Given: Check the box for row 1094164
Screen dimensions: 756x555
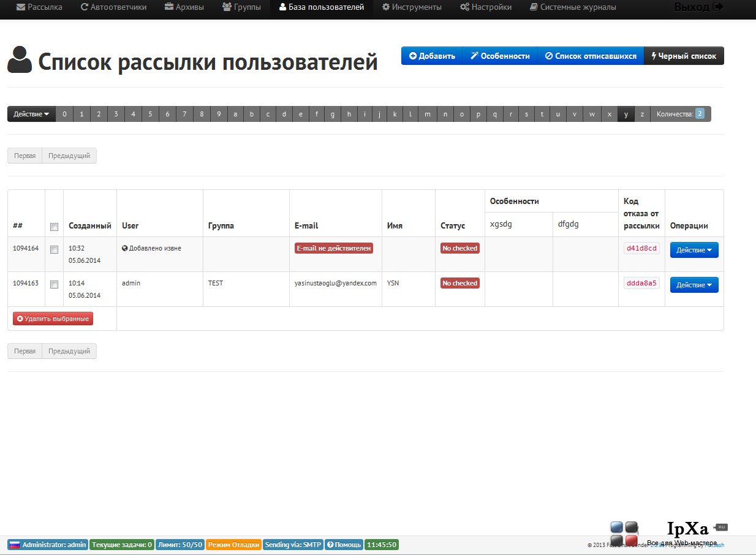Looking at the screenshot, I should [x=54, y=249].
